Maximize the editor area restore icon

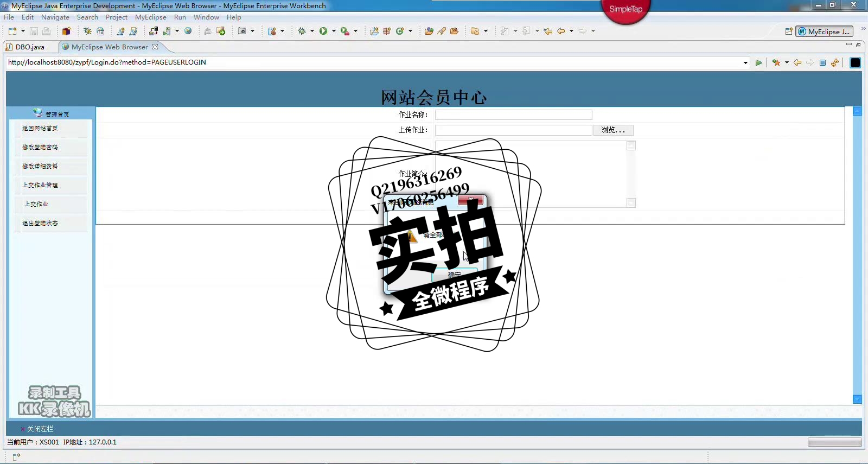(858, 45)
